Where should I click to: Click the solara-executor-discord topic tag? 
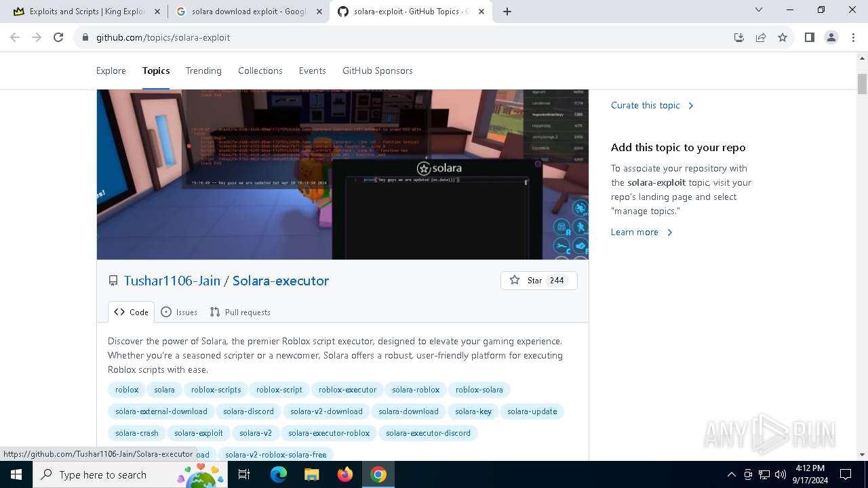428,433
